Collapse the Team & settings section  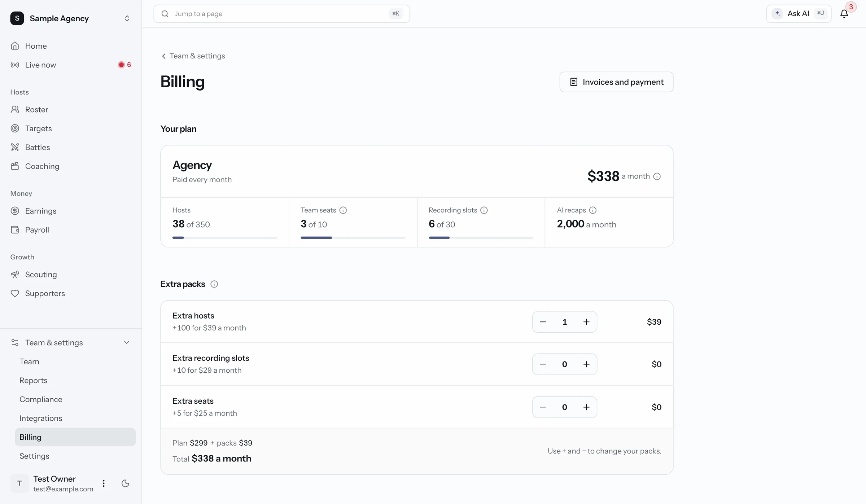coord(127,342)
